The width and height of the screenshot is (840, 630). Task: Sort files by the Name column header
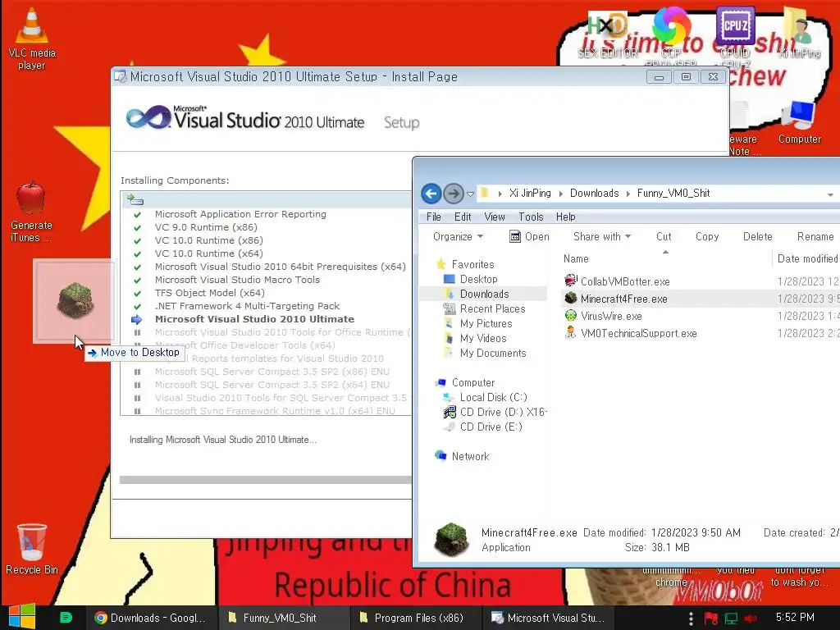pos(665,258)
